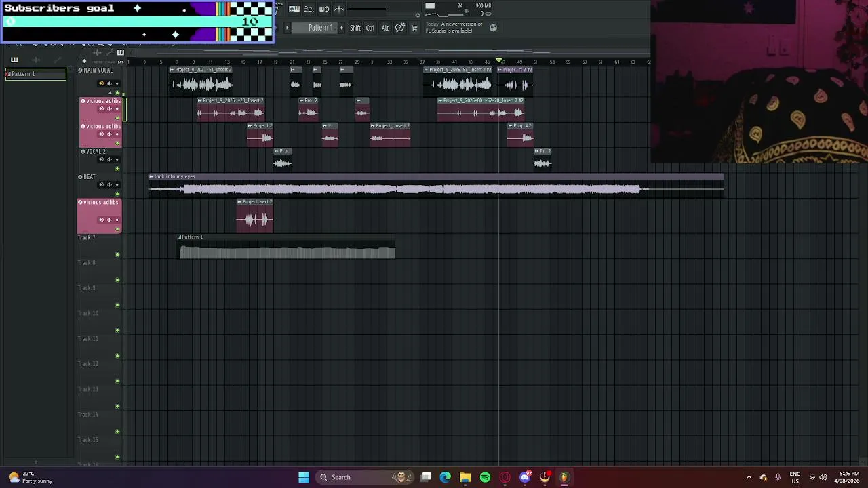The width and height of the screenshot is (868, 488).
Task: Mute Track 7 using its green LED
Action: point(117,255)
